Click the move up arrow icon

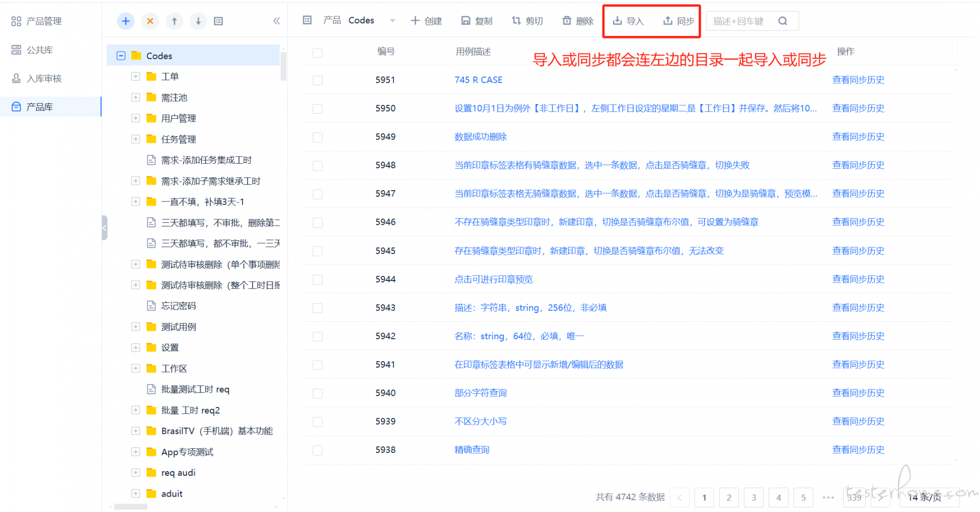[175, 21]
